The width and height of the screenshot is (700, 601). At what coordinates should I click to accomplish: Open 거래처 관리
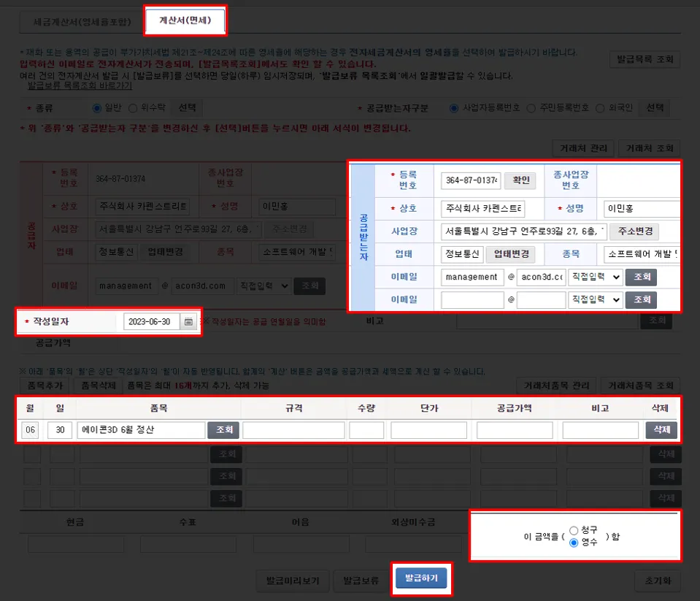[583, 148]
